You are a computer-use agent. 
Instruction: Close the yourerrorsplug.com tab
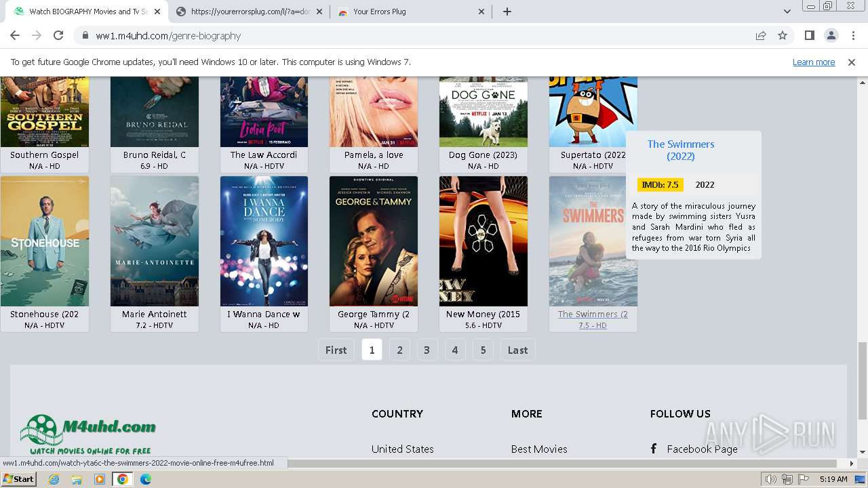click(320, 12)
